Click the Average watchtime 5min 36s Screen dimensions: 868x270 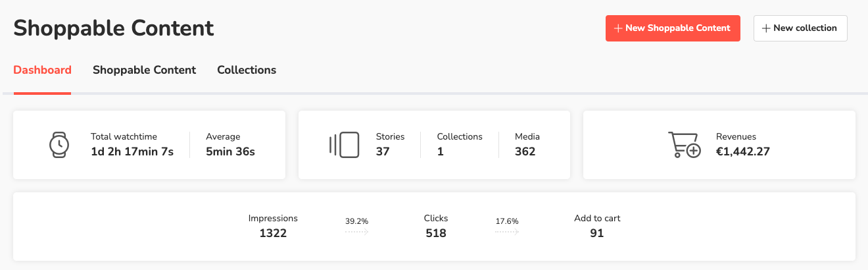tap(230, 151)
